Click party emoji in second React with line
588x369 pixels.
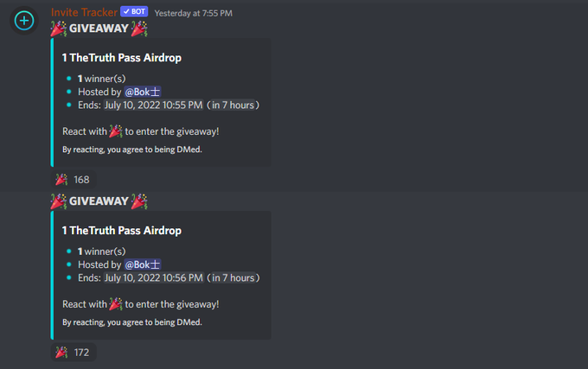[x=116, y=304]
